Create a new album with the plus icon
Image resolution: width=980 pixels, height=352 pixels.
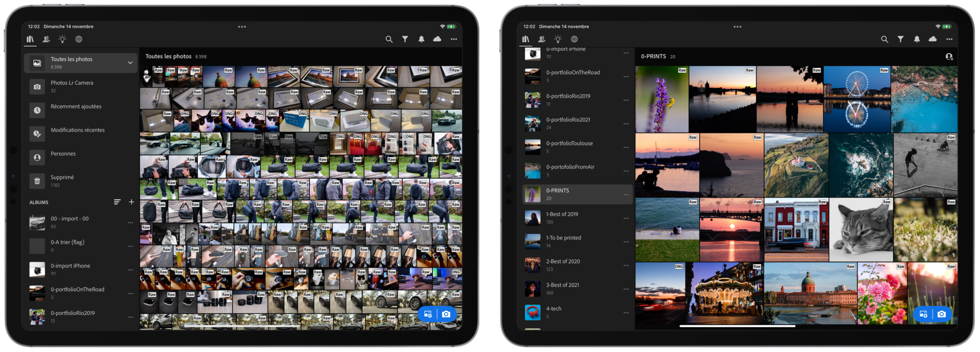(131, 202)
